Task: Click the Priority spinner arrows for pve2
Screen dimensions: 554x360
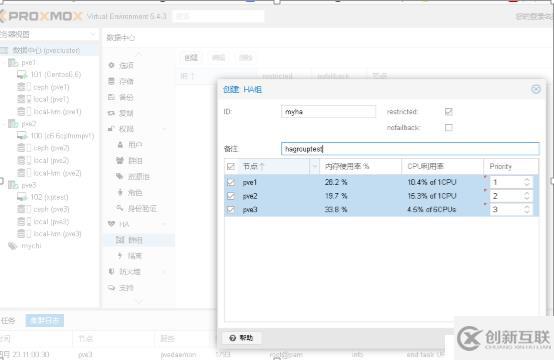Action: click(527, 196)
